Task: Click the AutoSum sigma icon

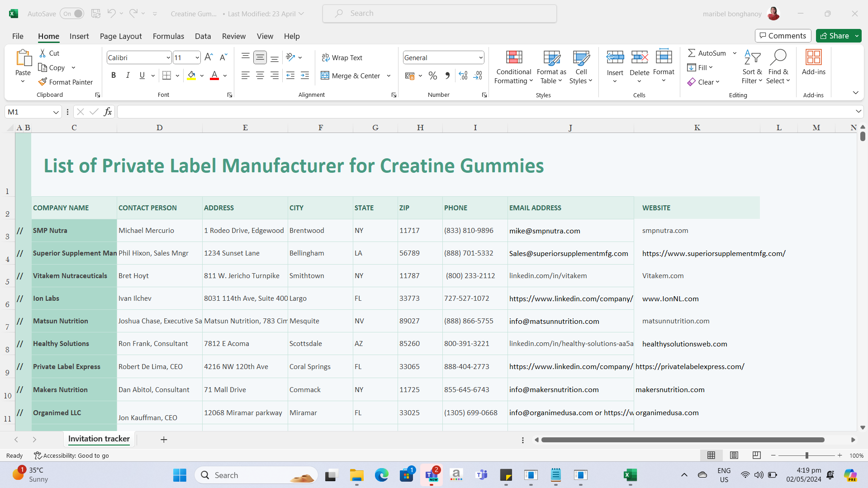Action: tap(692, 53)
